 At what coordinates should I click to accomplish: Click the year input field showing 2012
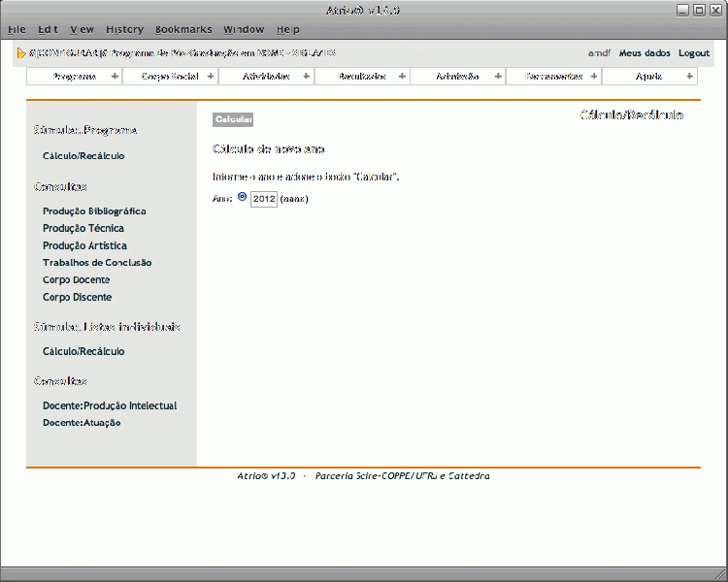coord(264,199)
